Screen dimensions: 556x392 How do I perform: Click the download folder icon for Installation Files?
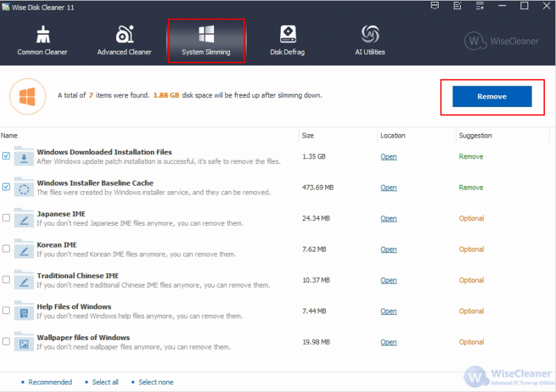[x=24, y=156]
